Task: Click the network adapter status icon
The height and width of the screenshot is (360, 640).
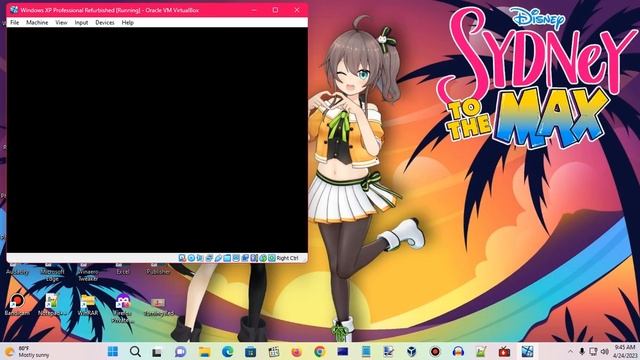Action: click(x=209, y=258)
